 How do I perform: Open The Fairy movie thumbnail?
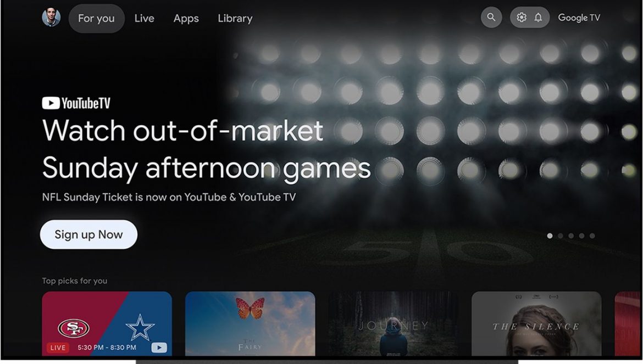pyautogui.click(x=250, y=323)
